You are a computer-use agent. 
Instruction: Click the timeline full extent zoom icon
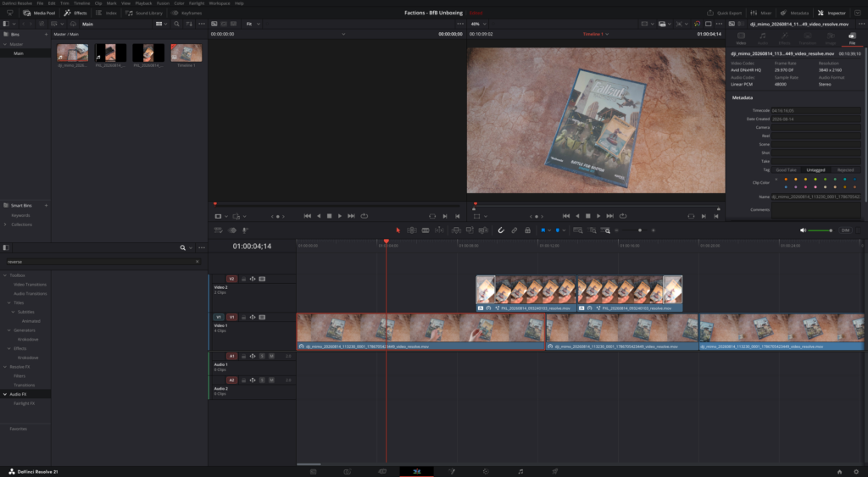578,230
